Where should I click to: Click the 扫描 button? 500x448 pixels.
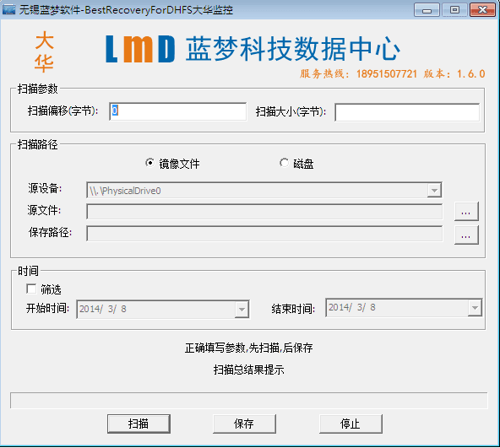click(x=139, y=424)
